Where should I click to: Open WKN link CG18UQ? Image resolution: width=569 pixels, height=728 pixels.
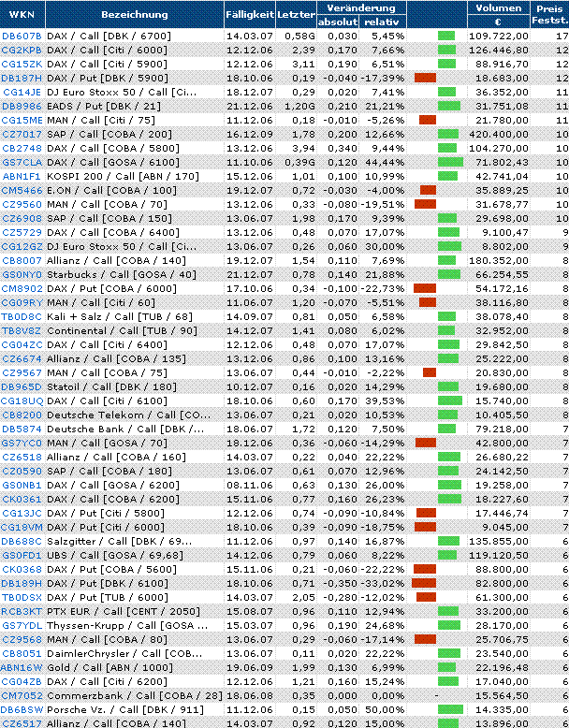click(x=22, y=400)
